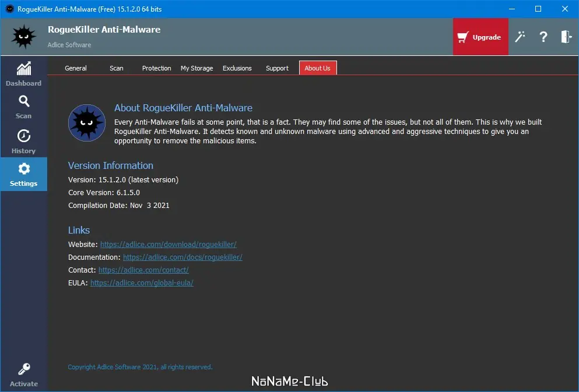Switch to the Exclusions tab
This screenshot has width=579, height=392.
[x=237, y=68]
